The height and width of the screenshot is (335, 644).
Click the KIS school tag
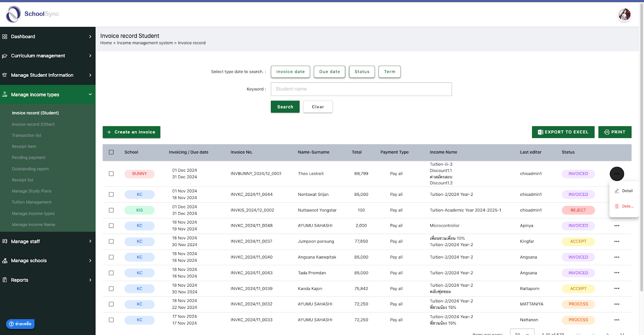click(x=139, y=210)
